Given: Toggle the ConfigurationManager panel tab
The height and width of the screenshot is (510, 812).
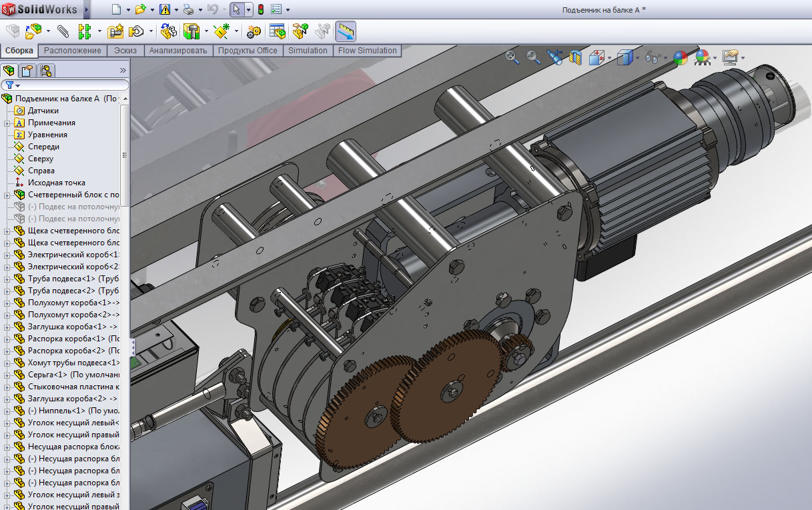Looking at the screenshot, I should click(x=46, y=70).
